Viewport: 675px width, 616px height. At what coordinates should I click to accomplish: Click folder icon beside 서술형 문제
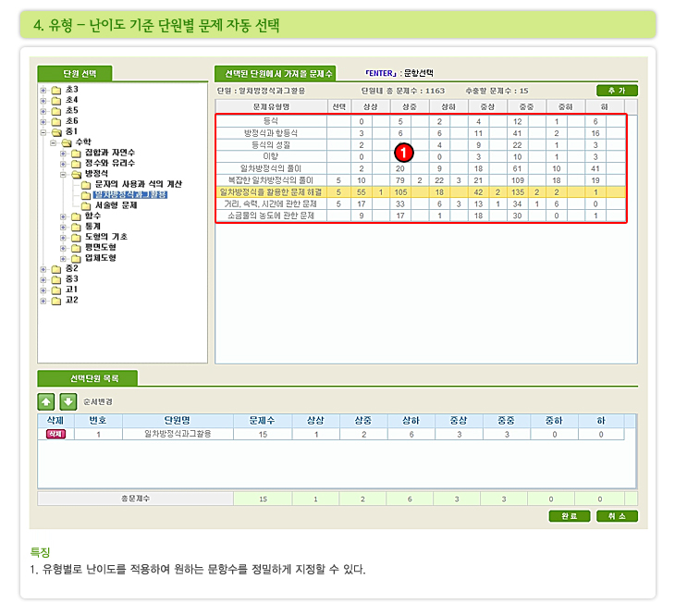86,205
